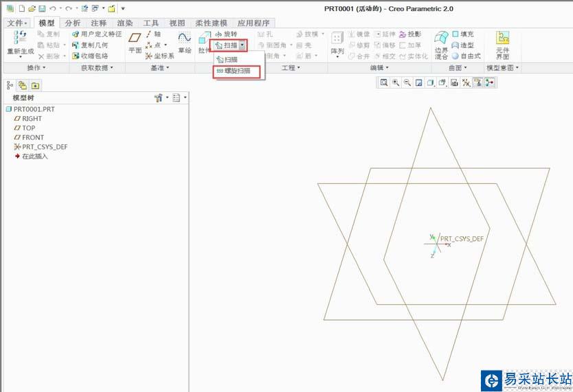573x392 pixels.
Task: Select PRT_CSYS_DEF in the model tree
Action: click(41, 147)
